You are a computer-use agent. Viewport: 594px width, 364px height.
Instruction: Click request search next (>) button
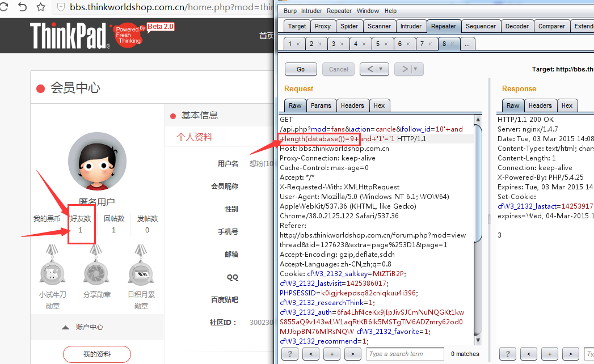coord(353,354)
